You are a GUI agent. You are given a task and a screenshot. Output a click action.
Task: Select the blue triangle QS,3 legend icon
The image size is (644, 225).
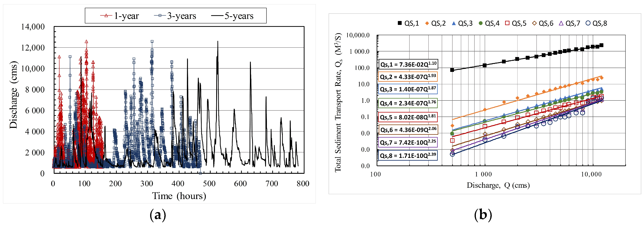click(x=454, y=23)
